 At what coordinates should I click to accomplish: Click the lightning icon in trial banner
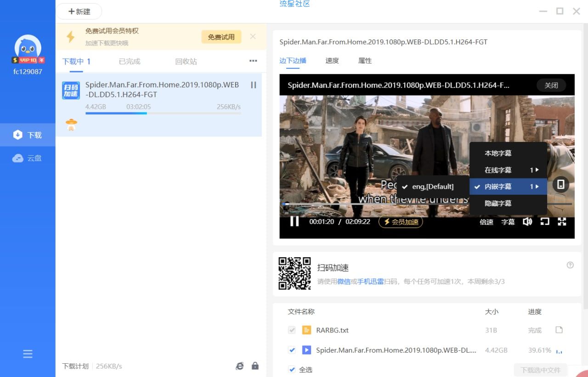(x=71, y=37)
